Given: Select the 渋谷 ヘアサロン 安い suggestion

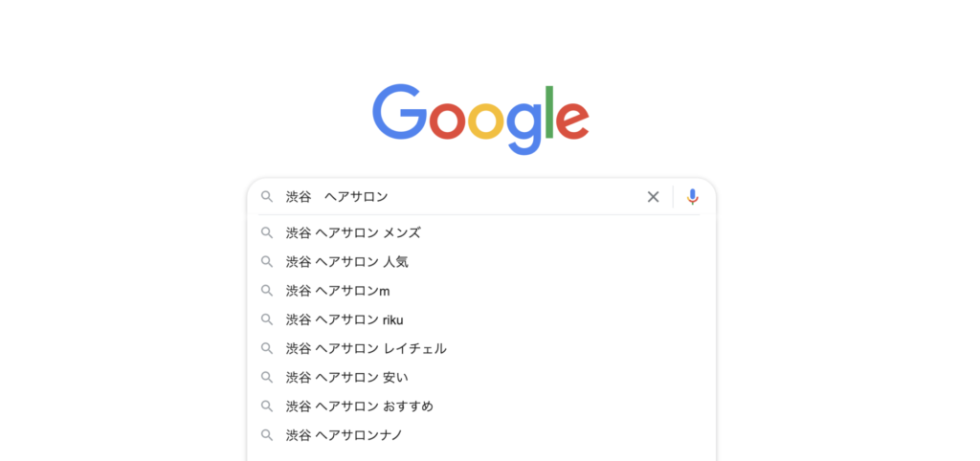Looking at the screenshot, I should (481, 377).
